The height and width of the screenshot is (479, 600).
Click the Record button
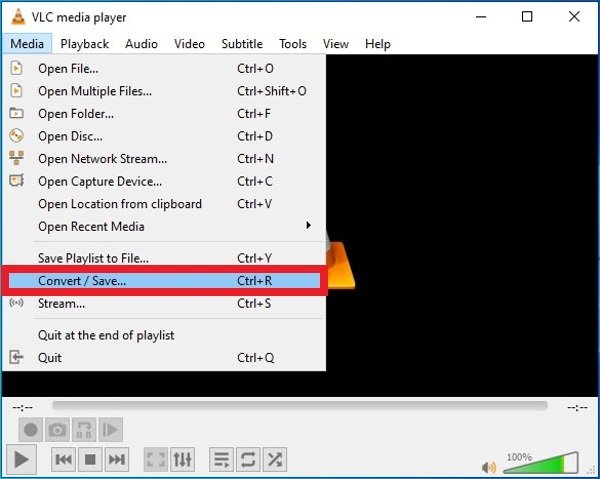(31, 430)
